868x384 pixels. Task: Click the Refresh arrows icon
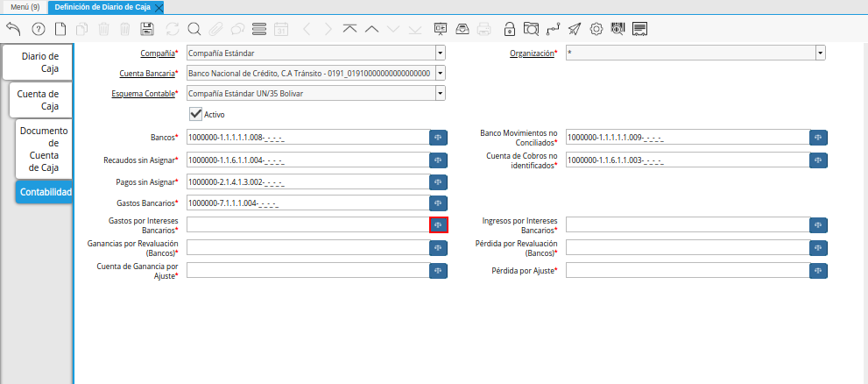click(x=173, y=29)
